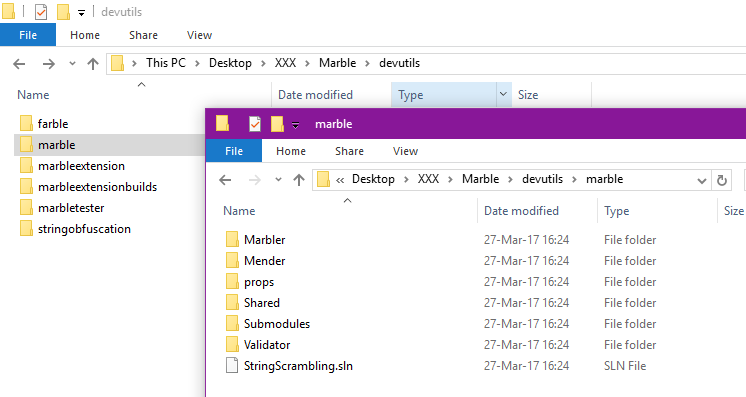Screen dimensions: 746x397
Task: Click Desktop in the devutils address bar
Action: [x=230, y=63]
